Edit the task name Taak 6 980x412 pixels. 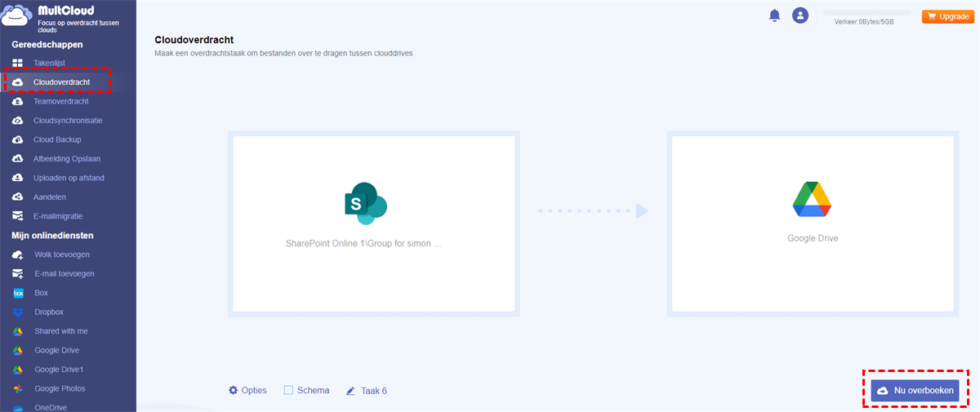point(374,391)
